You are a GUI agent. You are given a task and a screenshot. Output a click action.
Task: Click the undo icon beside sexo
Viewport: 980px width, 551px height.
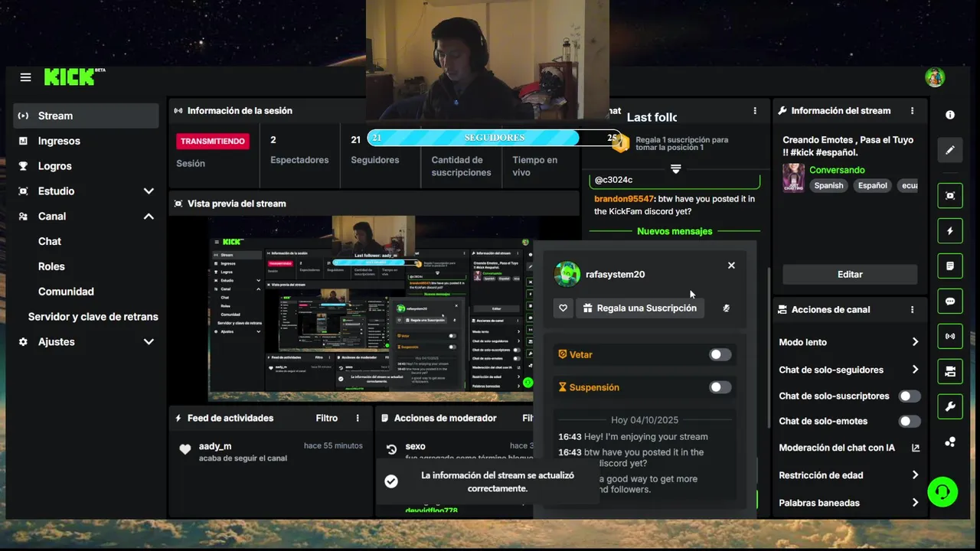click(x=391, y=450)
